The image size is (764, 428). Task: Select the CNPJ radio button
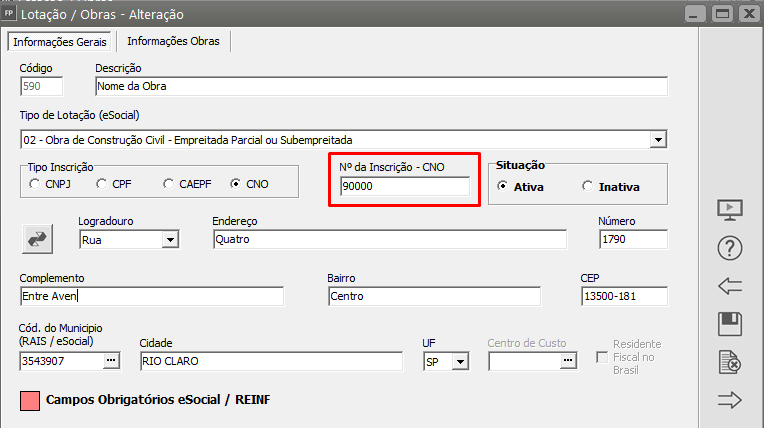point(36,184)
